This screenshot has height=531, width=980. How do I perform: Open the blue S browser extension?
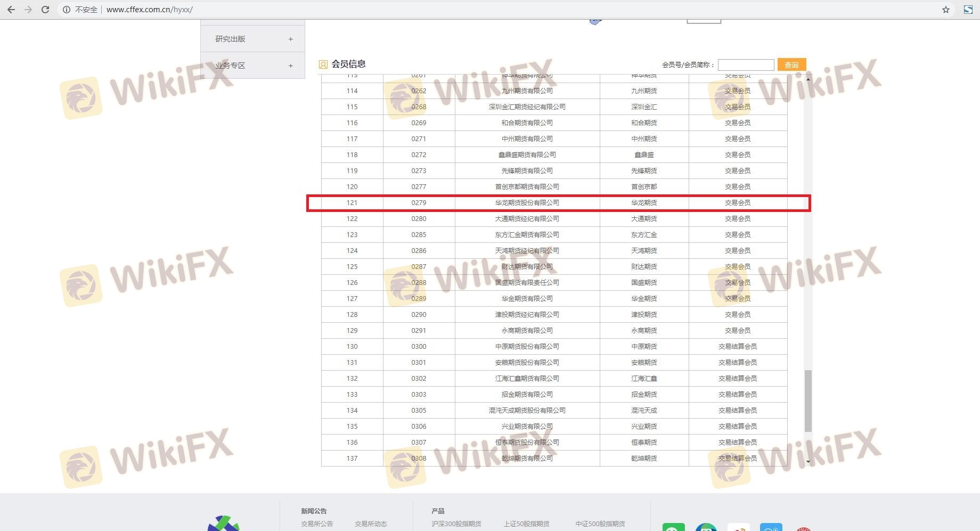point(968,10)
